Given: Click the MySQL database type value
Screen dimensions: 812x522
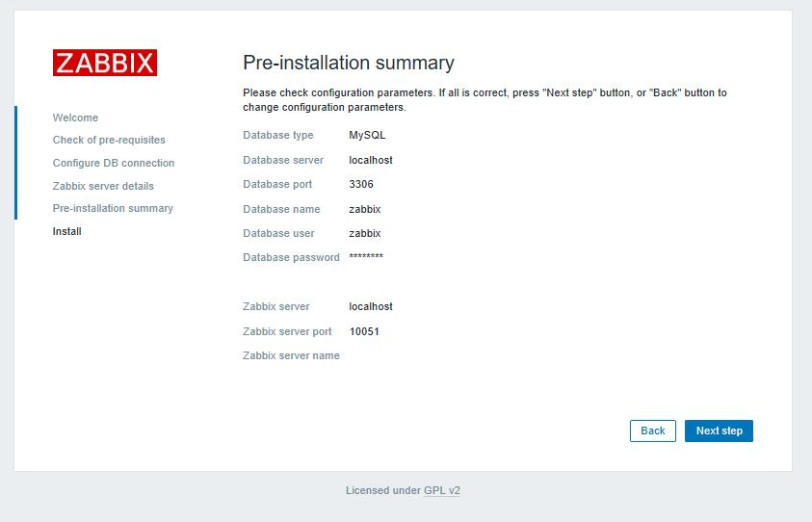Looking at the screenshot, I should point(367,135).
